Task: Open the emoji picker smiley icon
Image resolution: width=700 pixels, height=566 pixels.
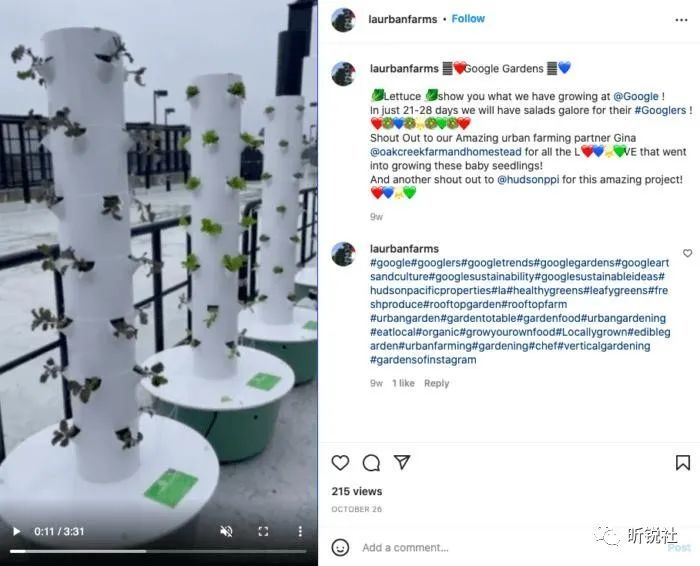Action: (340, 547)
